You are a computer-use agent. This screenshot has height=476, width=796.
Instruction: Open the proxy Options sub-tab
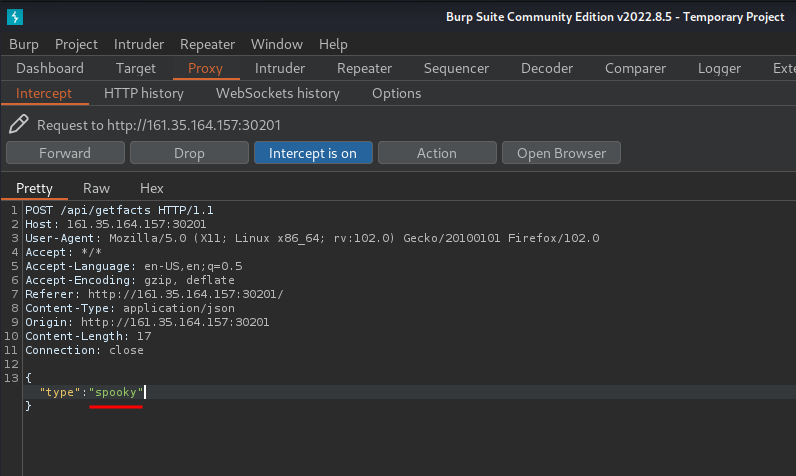coord(396,94)
